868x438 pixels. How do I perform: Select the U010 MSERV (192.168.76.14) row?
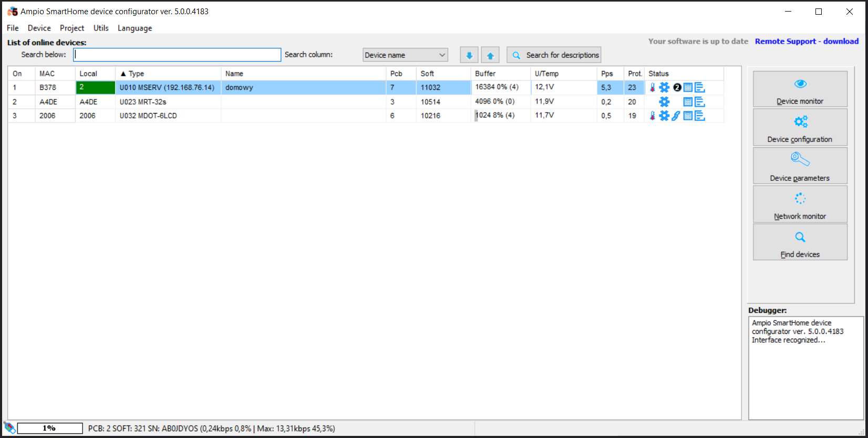366,87
